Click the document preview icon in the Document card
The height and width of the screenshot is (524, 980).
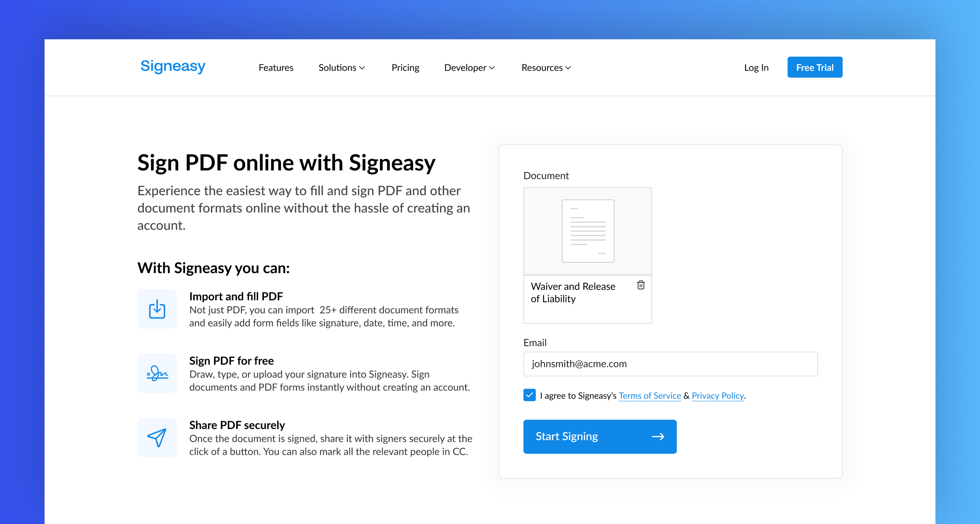(587, 231)
